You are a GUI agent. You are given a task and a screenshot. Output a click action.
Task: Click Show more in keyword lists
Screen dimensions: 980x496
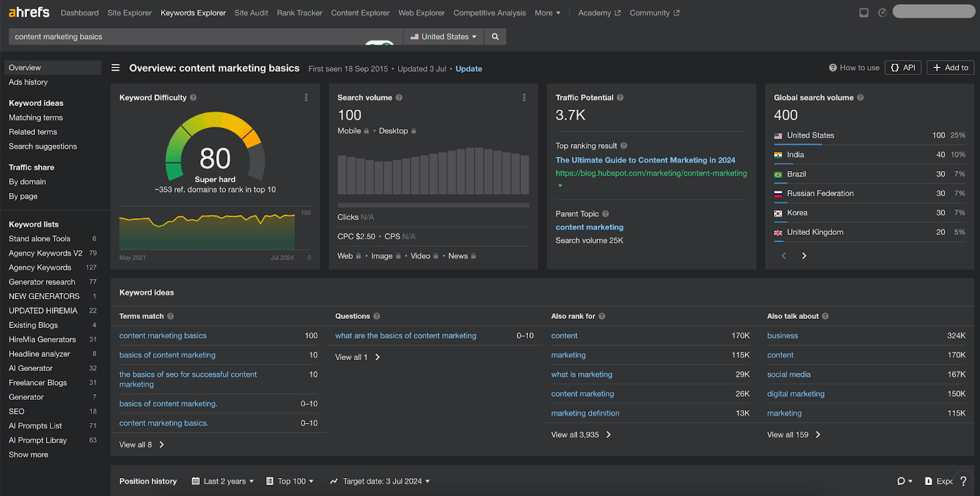point(28,455)
